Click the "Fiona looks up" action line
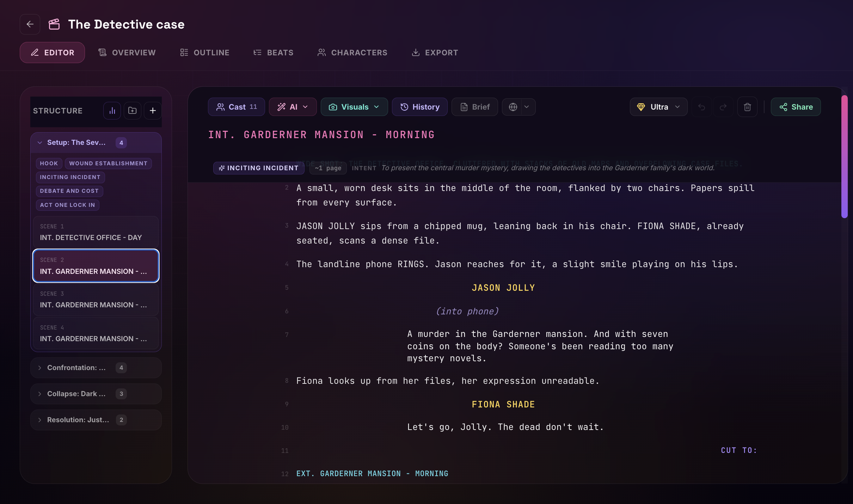 448,381
